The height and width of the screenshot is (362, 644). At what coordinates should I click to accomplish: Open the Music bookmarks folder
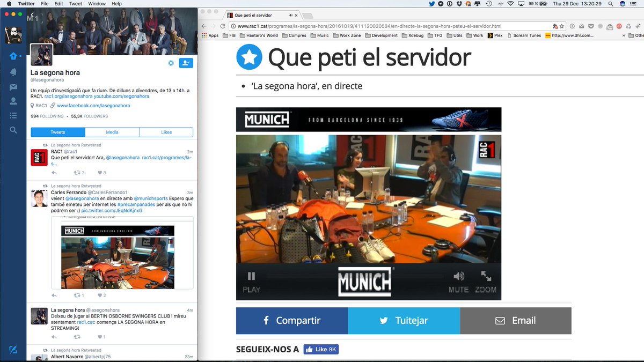[x=319, y=35]
